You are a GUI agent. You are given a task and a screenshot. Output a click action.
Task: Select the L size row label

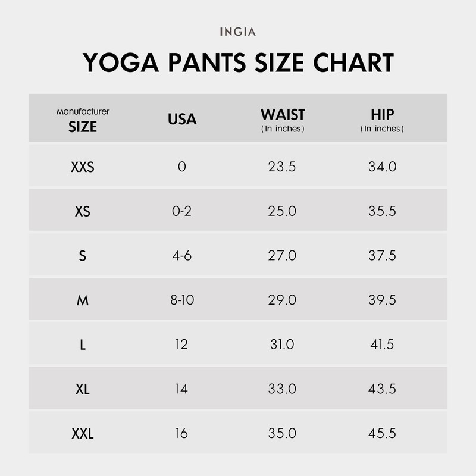click(x=83, y=345)
